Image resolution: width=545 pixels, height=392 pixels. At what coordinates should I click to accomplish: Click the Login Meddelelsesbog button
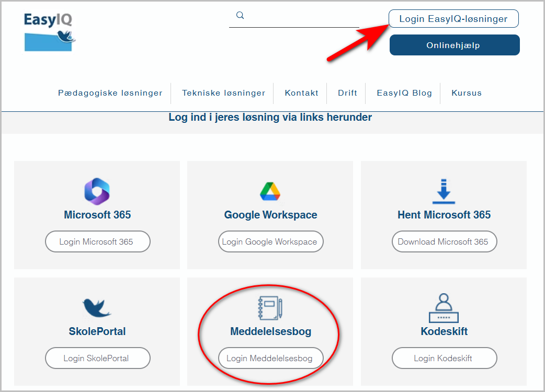click(x=271, y=359)
